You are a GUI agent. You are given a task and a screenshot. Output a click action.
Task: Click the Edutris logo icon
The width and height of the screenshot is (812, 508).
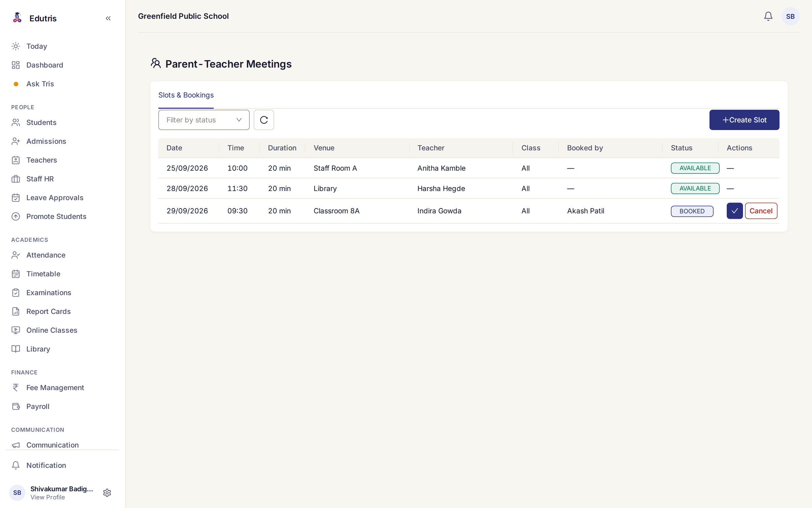click(x=17, y=18)
